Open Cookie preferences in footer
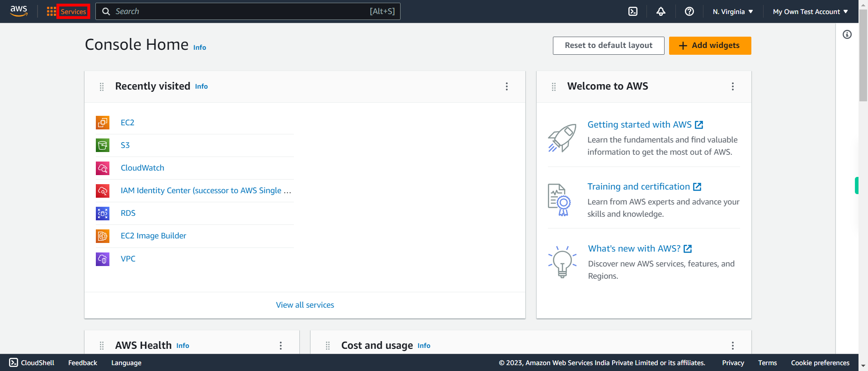This screenshot has width=868, height=371. point(820,363)
